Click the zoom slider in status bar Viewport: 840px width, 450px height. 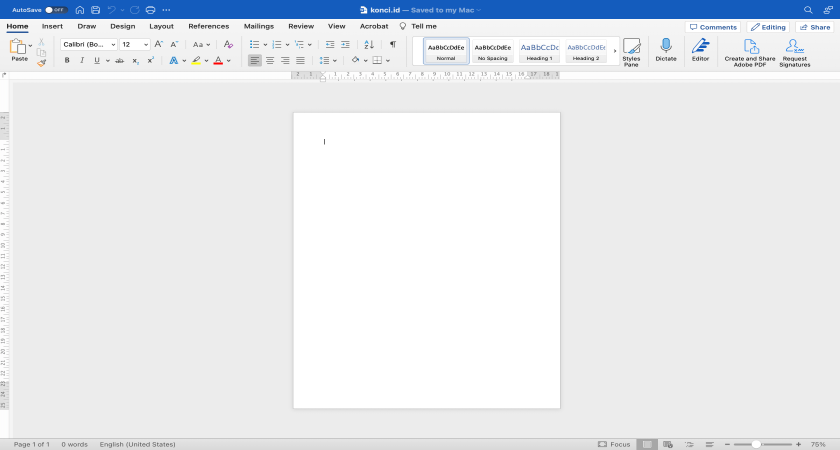point(757,444)
